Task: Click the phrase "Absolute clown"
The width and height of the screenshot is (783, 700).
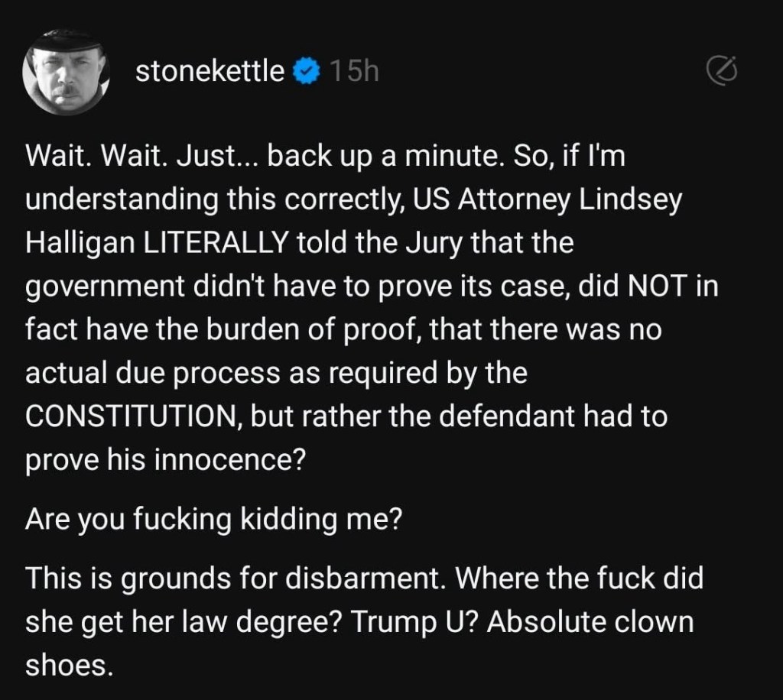Action: tap(590, 622)
